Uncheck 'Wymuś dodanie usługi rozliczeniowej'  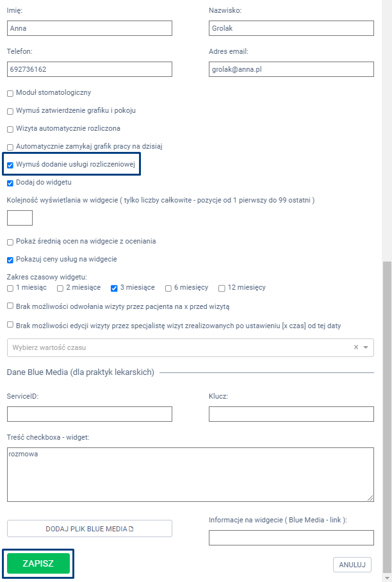click(x=10, y=165)
